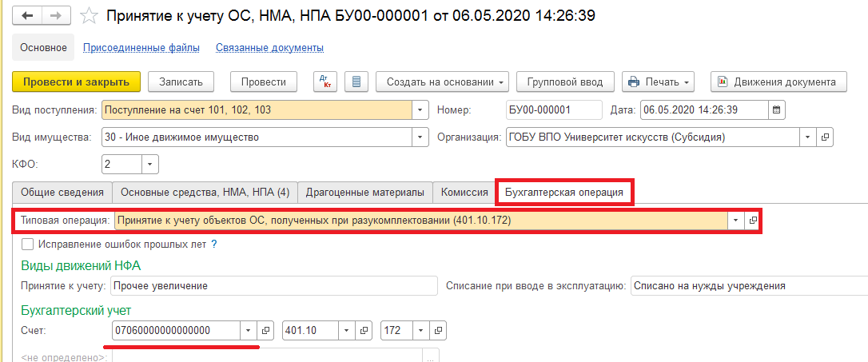Click the Организация text field

[653, 137]
